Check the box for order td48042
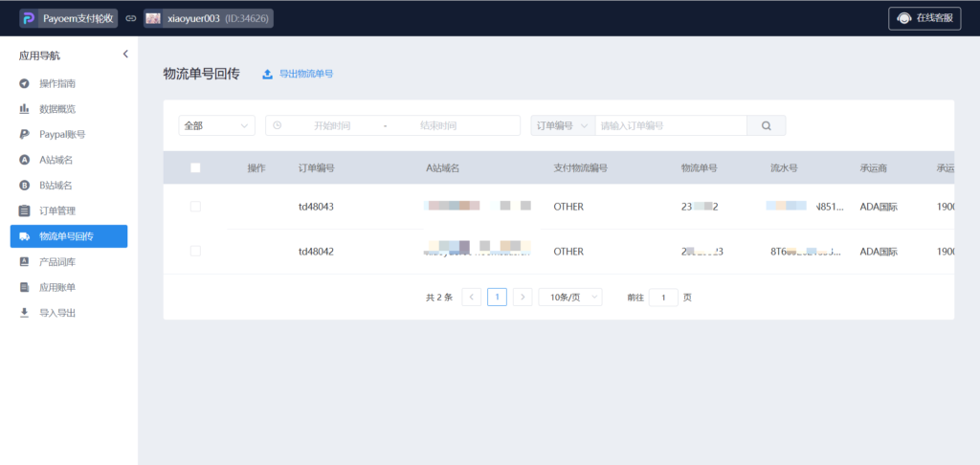Image resolution: width=980 pixels, height=465 pixels. (x=195, y=251)
